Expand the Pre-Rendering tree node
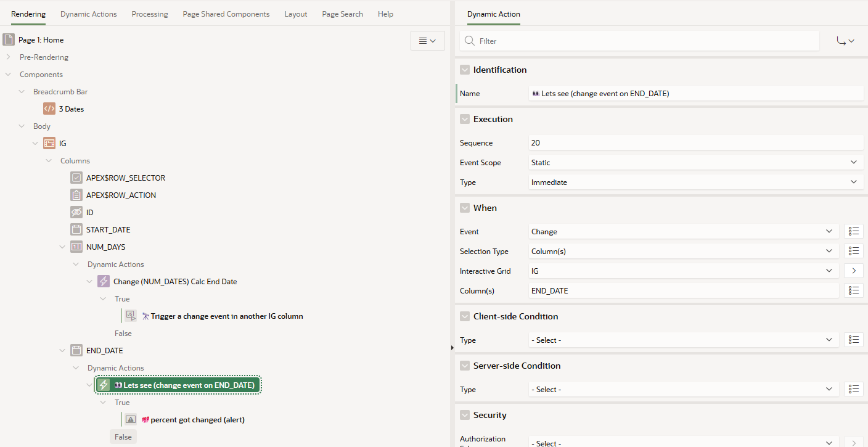The image size is (868, 447). pyautogui.click(x=8, y=57)
